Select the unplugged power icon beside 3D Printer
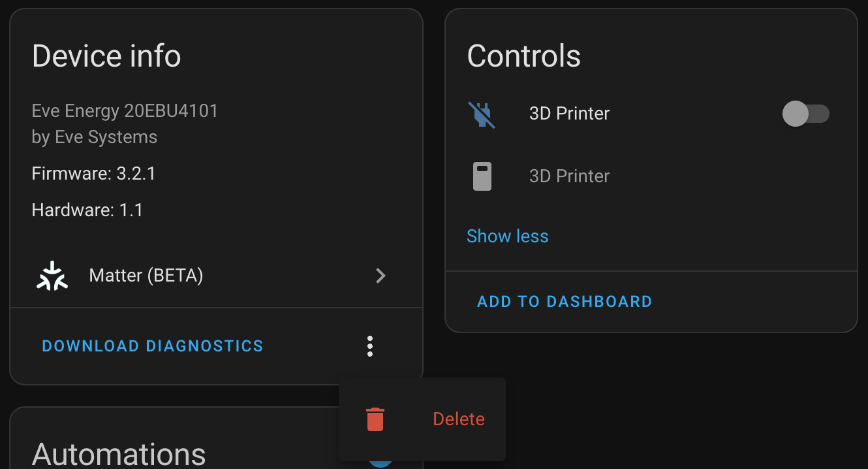Viewport: 868px width, 469px height. (x=481, y=113)
